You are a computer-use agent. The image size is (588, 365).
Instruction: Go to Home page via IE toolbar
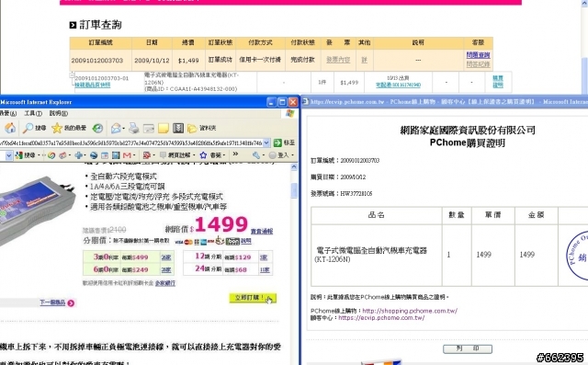tap(10, 129)
